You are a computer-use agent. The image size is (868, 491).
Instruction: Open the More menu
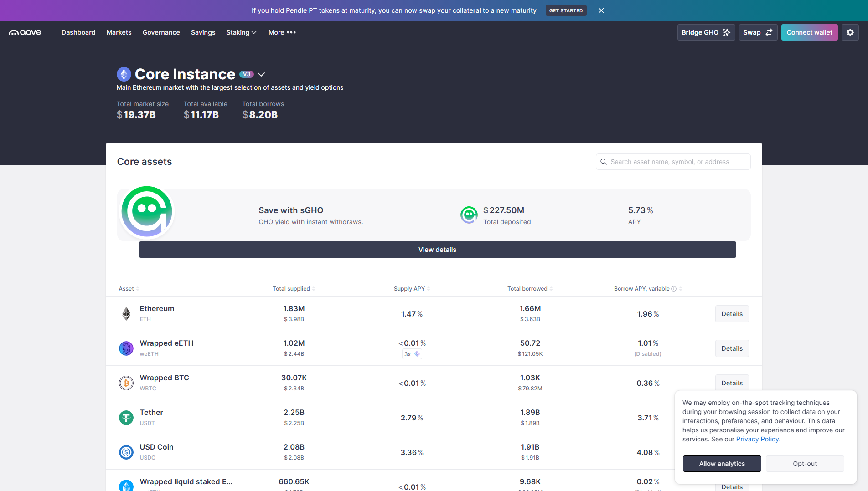(282, 32)
